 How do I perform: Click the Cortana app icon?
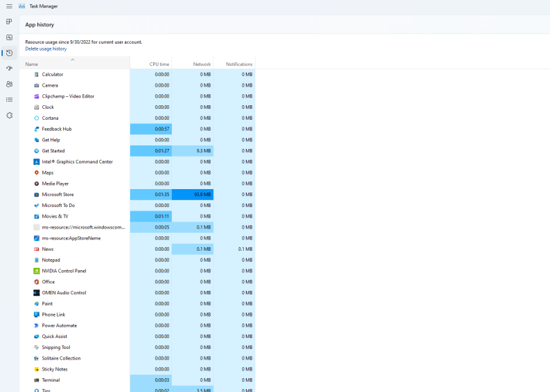(x=37, y=118)
